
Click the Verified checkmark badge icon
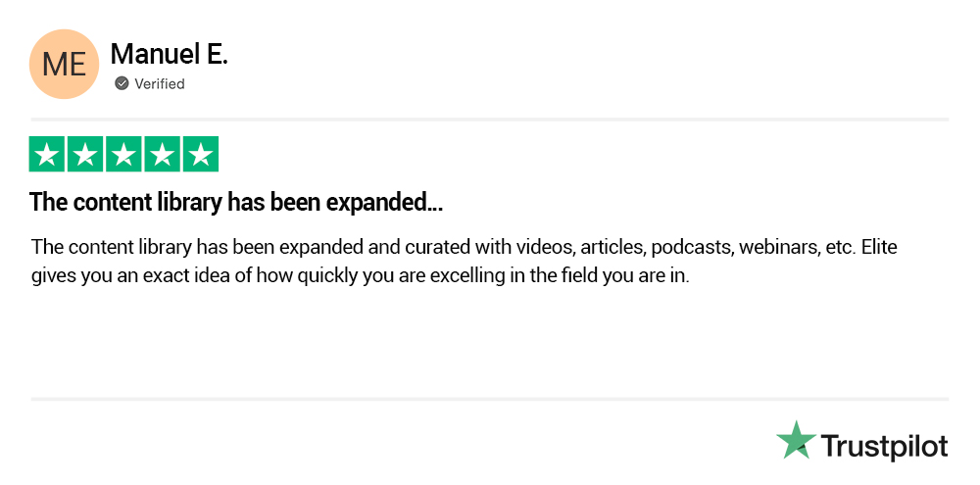122,83
